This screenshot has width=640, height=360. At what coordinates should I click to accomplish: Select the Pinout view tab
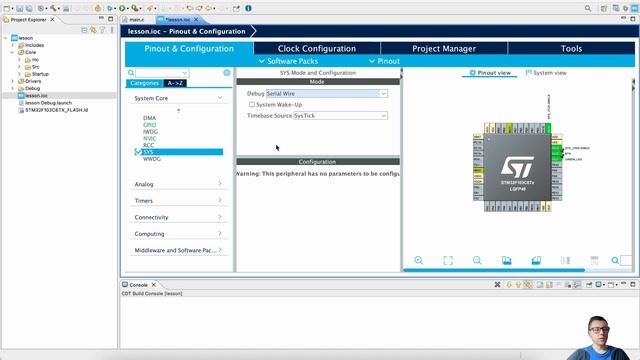(x=490, y=73)
